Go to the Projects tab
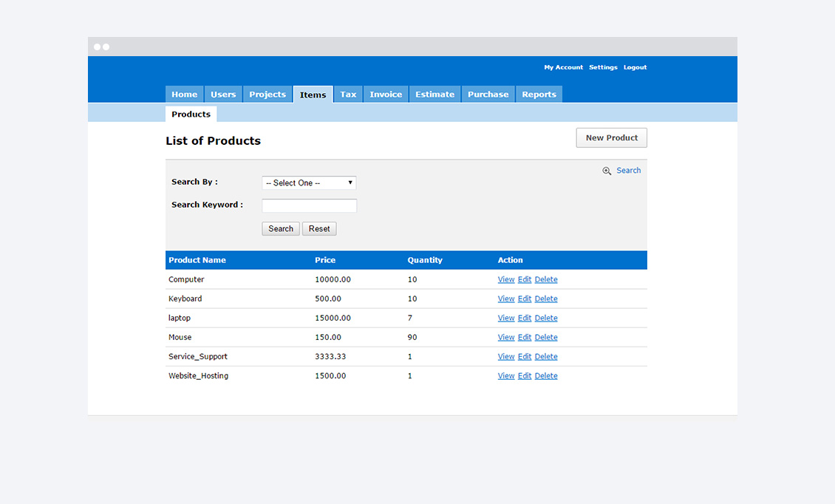Screen dimensions: 835x504 click(267, 95)
